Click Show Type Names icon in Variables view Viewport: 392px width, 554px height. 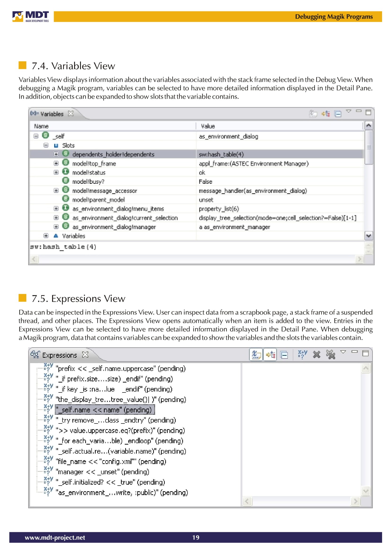(313, 113)
